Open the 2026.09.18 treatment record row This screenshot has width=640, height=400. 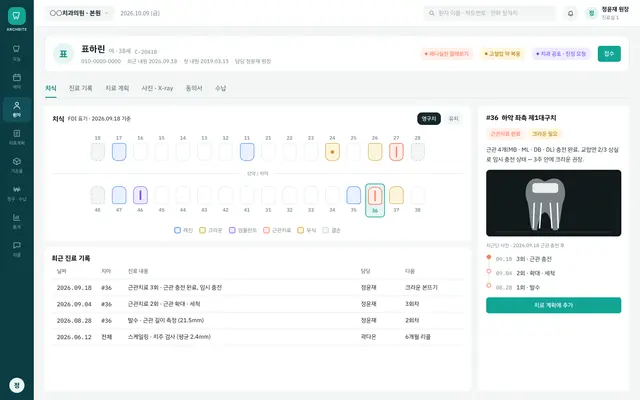258,288
